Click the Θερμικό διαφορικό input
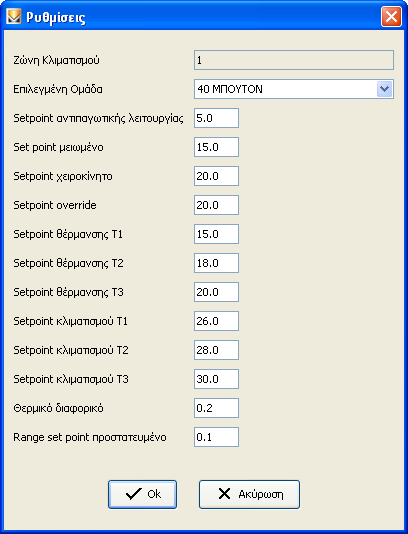The width and height of the screenshot is (408, 534). pyautogui.click(x=217, y=408)
